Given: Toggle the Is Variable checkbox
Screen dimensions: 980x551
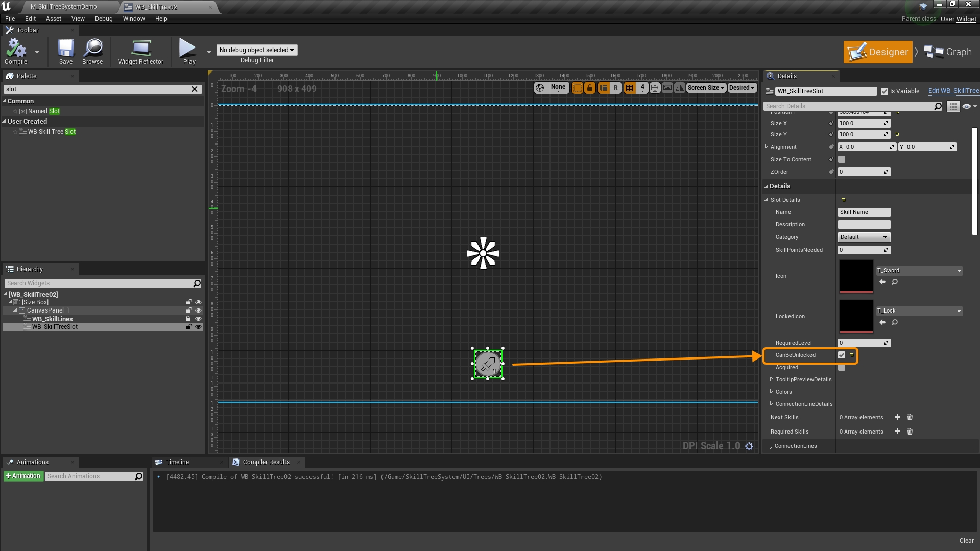Looking at the screenshot, I should 885,91.
